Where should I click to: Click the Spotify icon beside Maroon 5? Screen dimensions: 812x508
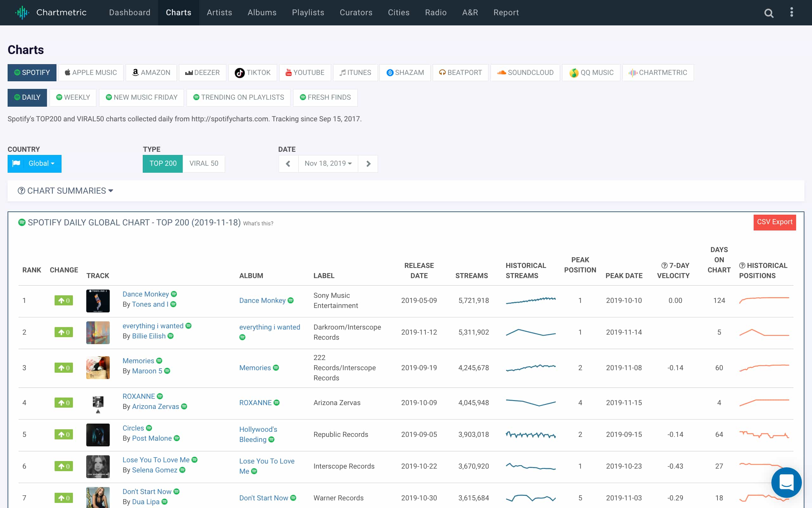coord(167,371)
